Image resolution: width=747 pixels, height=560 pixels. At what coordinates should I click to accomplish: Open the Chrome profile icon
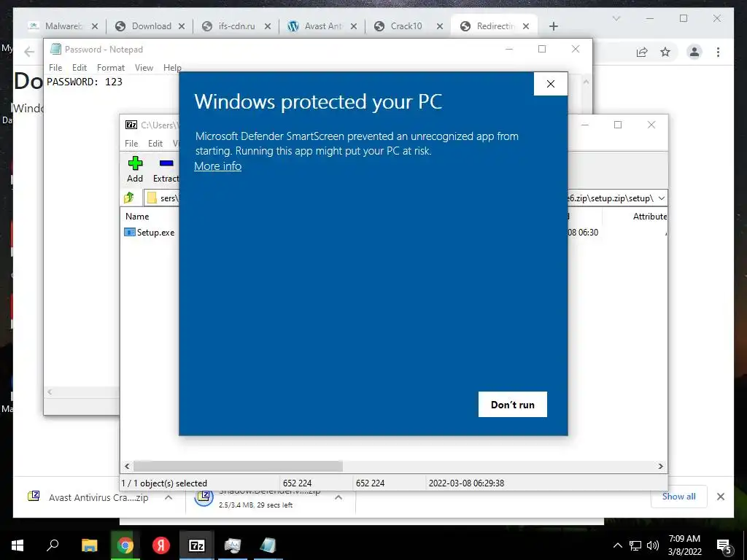[694, 52]
